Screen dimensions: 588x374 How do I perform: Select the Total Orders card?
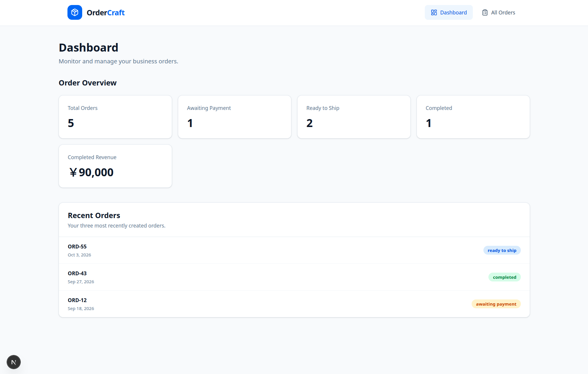115,117
